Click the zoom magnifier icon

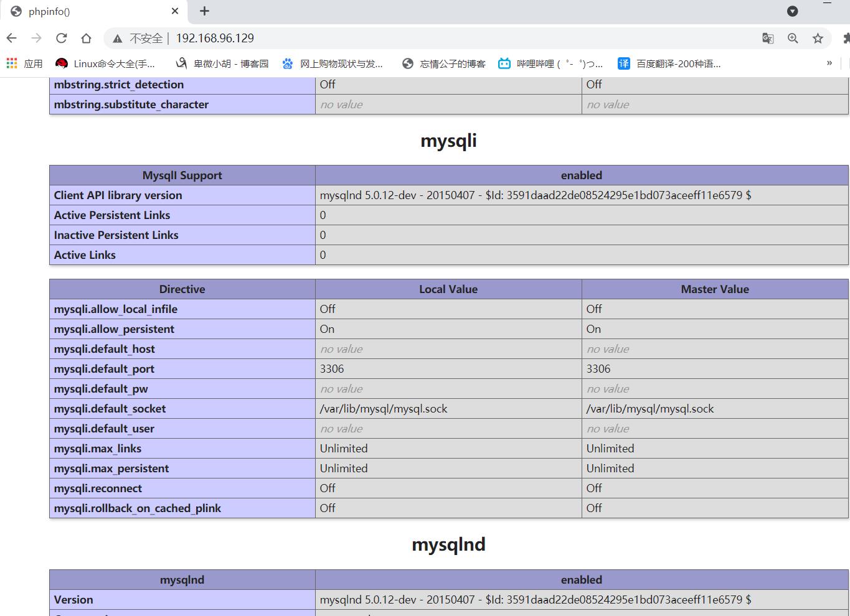[x=793, y=39]
